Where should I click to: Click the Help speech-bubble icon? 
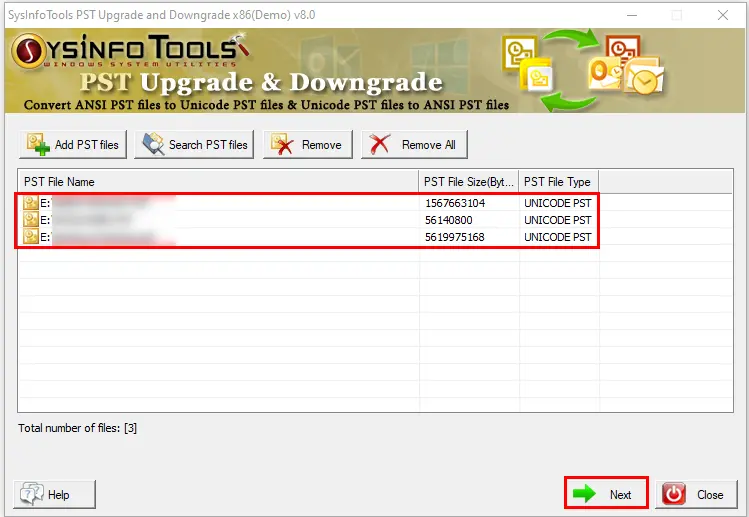click(32, 494)
